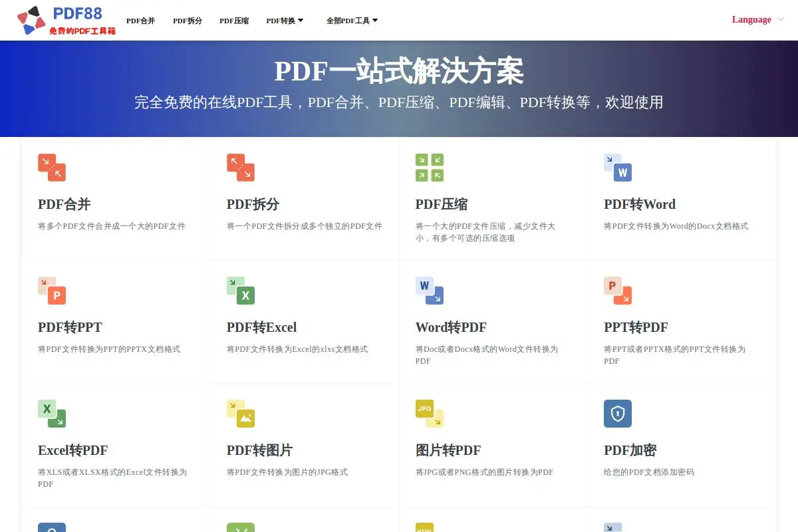
Task: Open the PDF转Word icon
Action: 618,168
